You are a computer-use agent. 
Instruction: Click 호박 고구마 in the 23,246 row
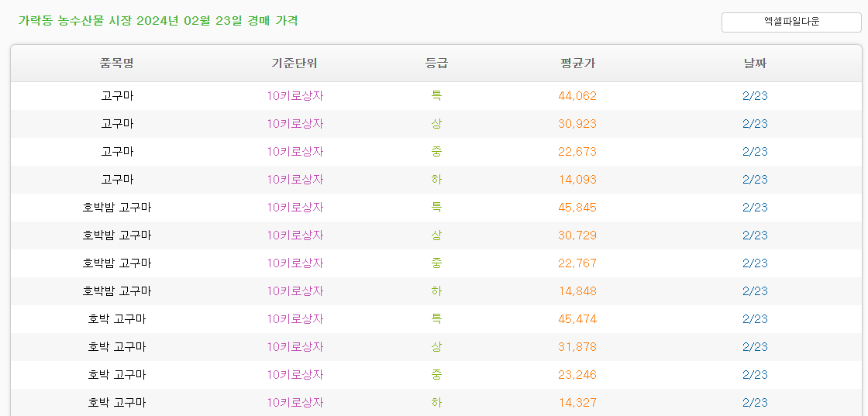tap(117, 375)
